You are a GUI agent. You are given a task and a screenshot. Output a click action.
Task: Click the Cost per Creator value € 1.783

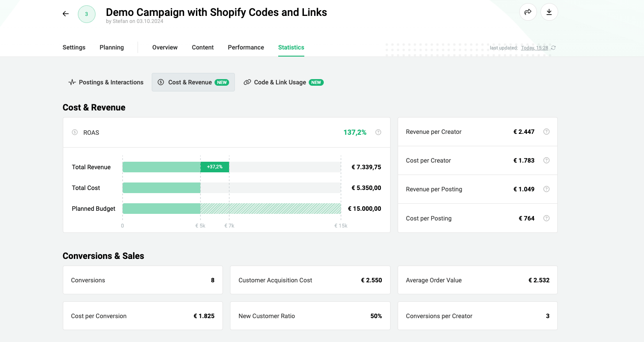(x=524, y=160)
